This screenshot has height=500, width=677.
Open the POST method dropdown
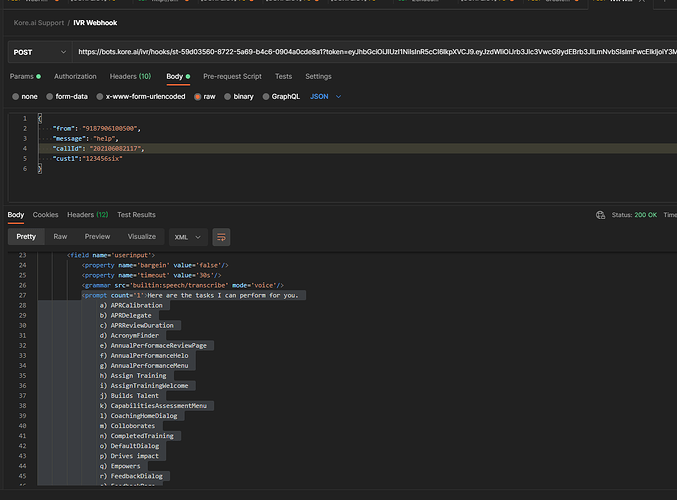pos(36,51)
